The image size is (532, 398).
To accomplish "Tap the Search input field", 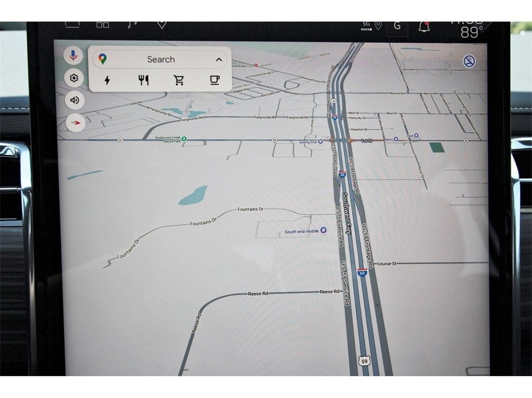I will [161, 60].
